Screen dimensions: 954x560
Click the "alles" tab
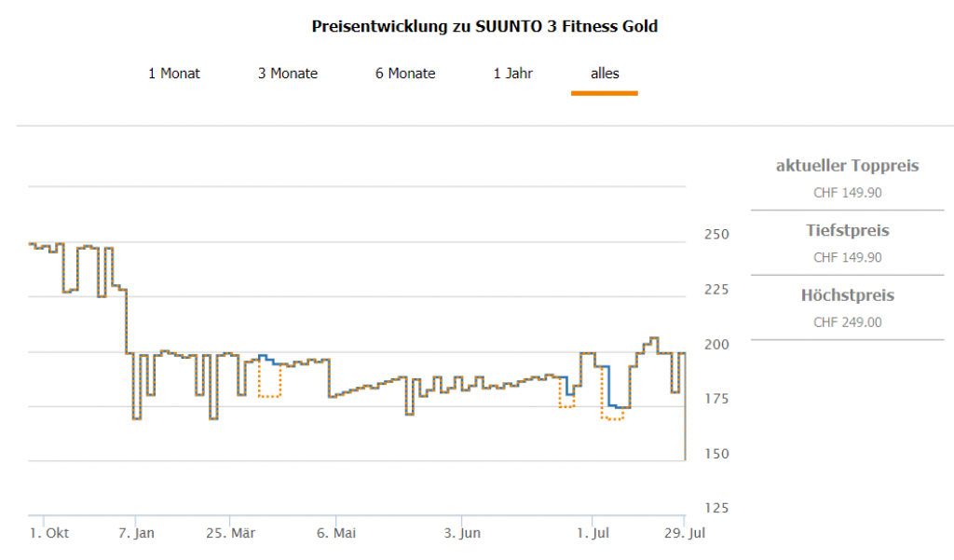coord(605,74)
